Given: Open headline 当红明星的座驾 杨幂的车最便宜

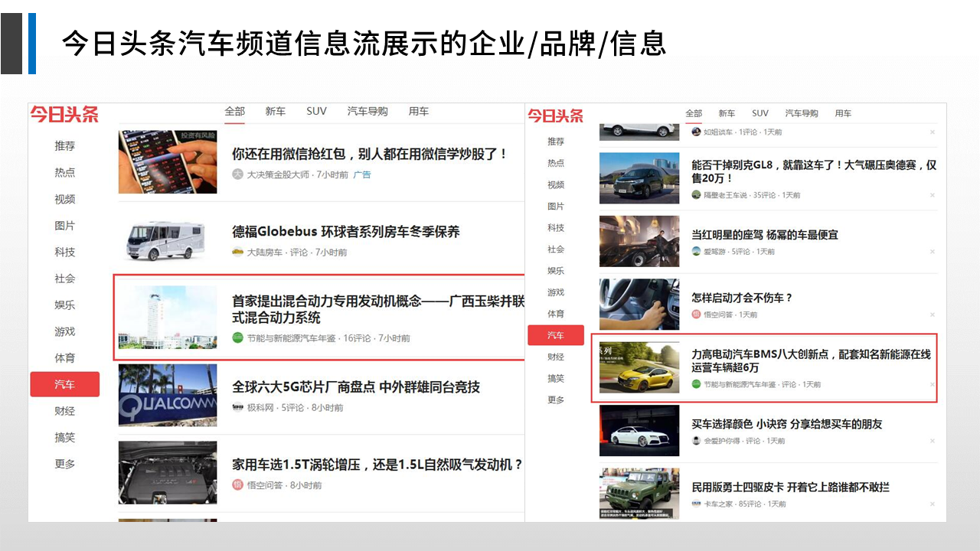Looking at the screenshot, I should pyautogui.click(x=765, y=234).
